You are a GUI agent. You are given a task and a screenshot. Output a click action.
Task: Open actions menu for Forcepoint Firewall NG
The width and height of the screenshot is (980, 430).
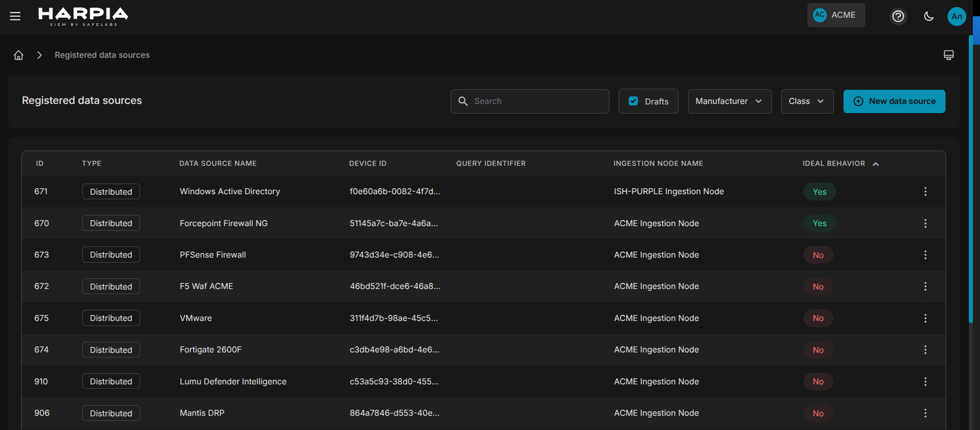(x=925, y=223)
